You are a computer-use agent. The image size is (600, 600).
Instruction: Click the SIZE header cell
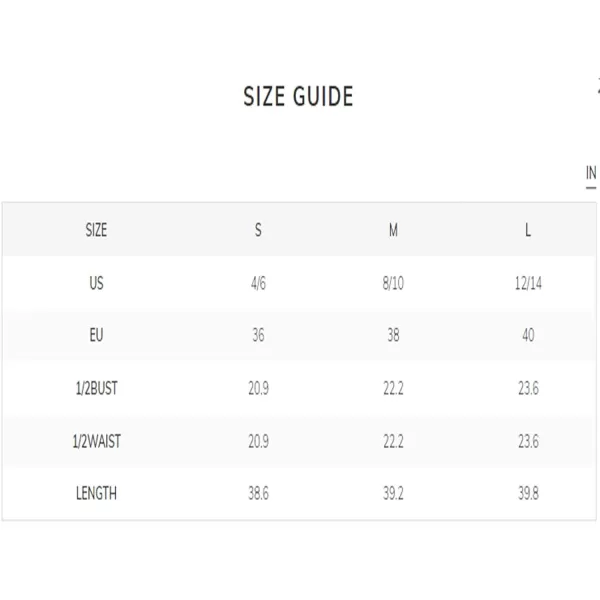click(96, 230)
